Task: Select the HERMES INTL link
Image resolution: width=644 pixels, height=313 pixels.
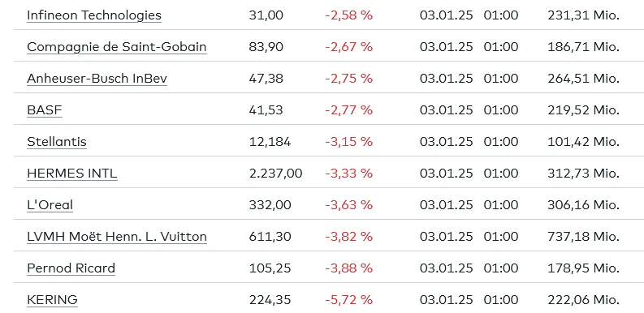Action: 72,174
